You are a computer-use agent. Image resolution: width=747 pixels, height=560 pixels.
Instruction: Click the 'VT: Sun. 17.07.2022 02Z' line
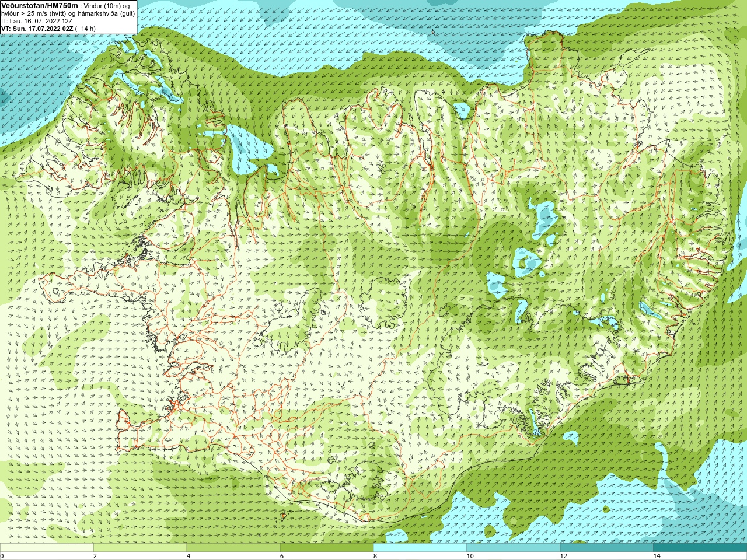tap(37, 29)
